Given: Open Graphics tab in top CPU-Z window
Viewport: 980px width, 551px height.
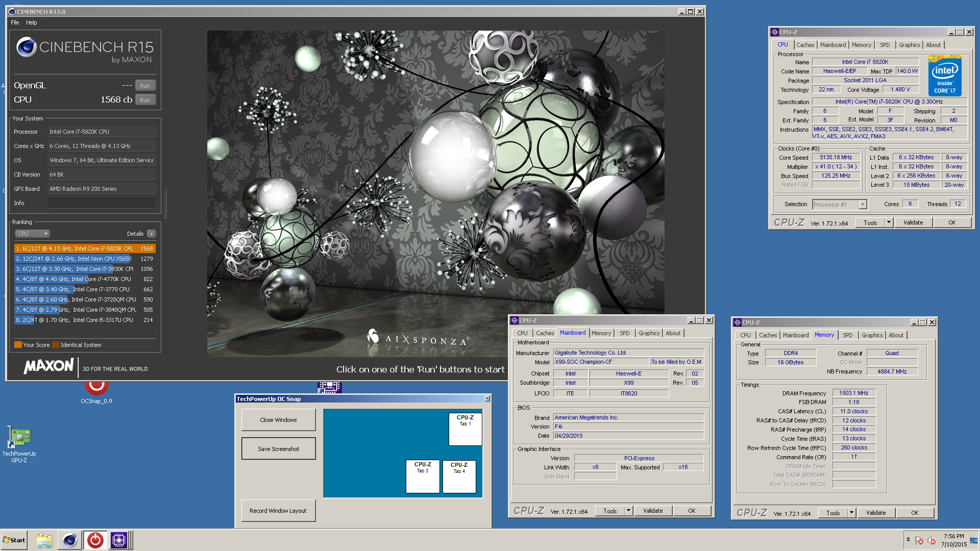Looking at the screenshot, I should point(909,45).
